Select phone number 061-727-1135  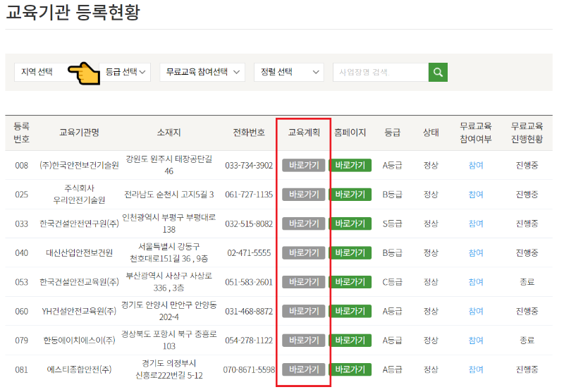tap(249, 195)
